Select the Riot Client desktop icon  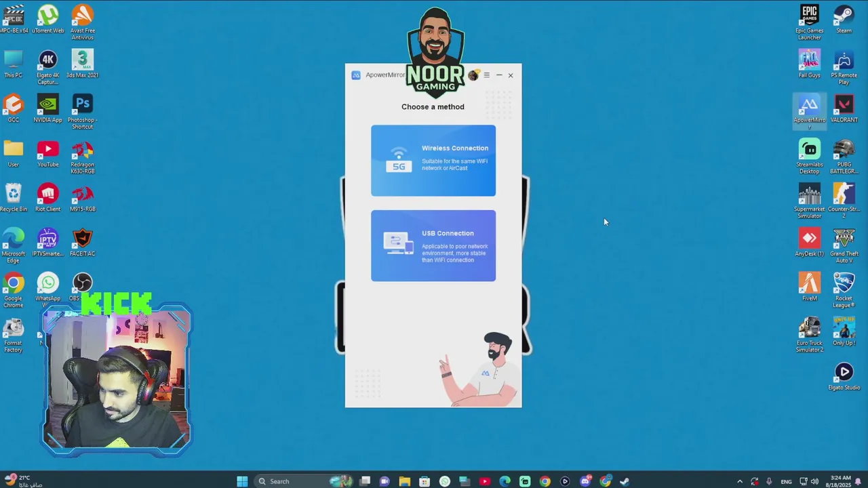[47, 198]
